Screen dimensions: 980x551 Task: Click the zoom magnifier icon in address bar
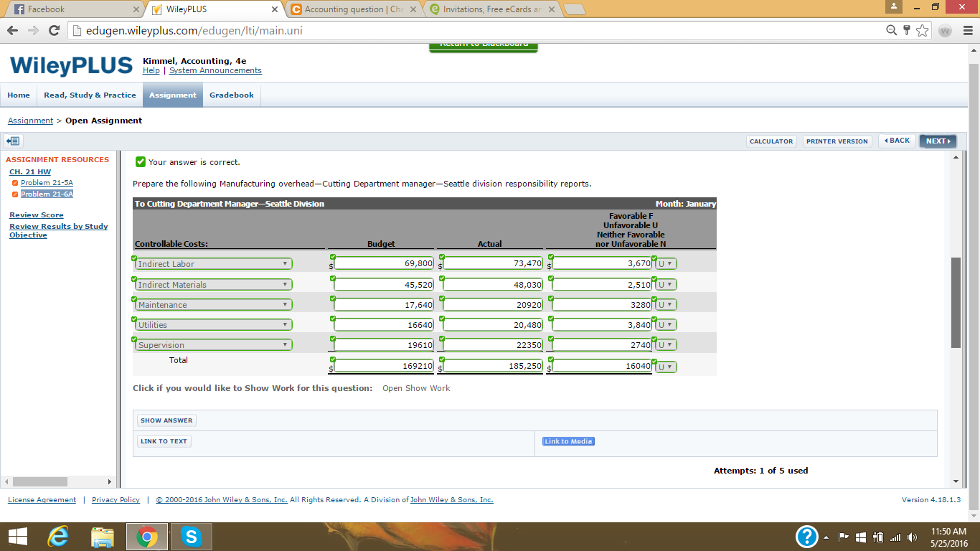pos(891,30)
